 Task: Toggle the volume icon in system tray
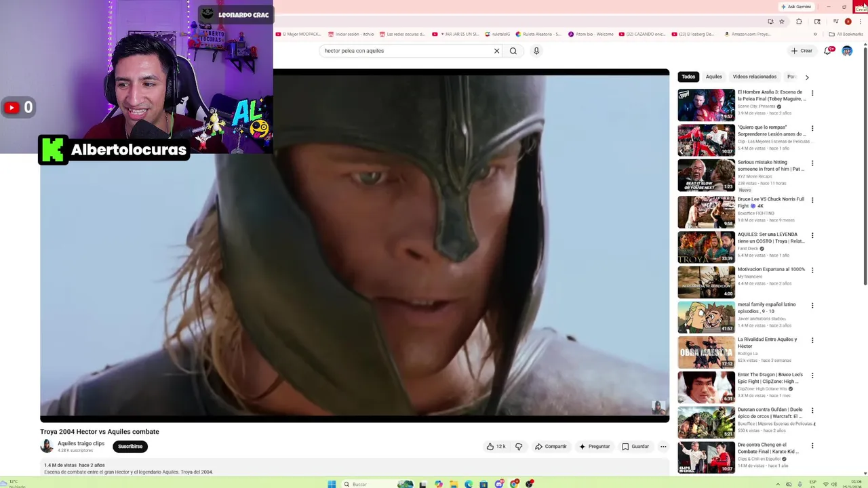pos(833,484)
